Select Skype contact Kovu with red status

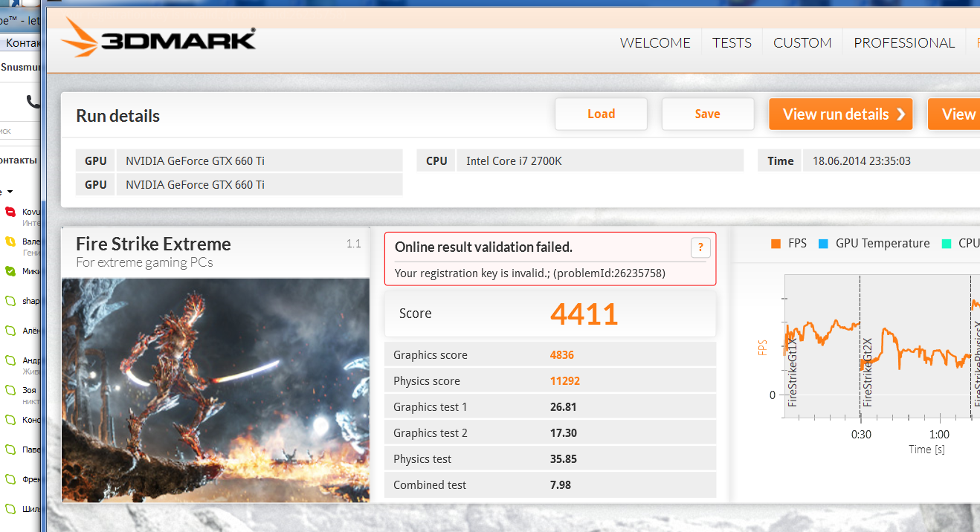(22, 216)
